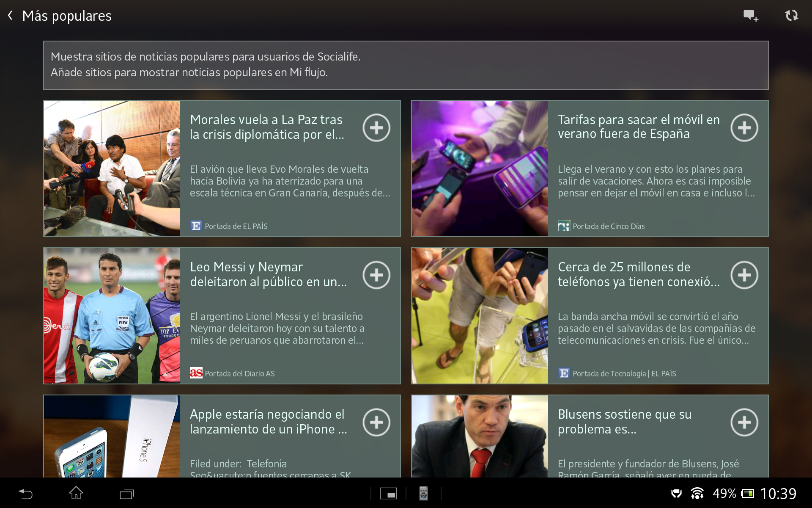
Task: Open headline Cerca de 25 millones de teléfonos
Action: point(638,274)
